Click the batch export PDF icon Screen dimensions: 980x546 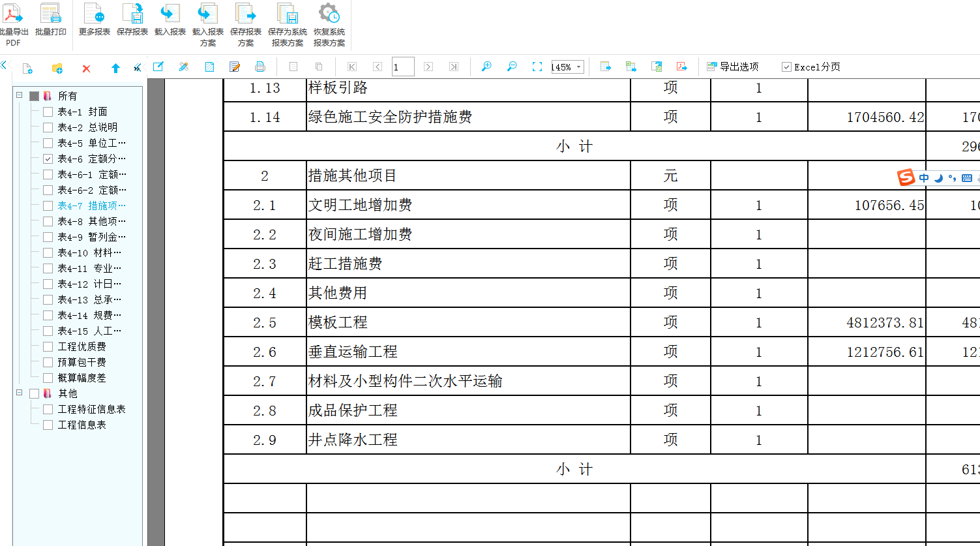click(x=13, y=13)
